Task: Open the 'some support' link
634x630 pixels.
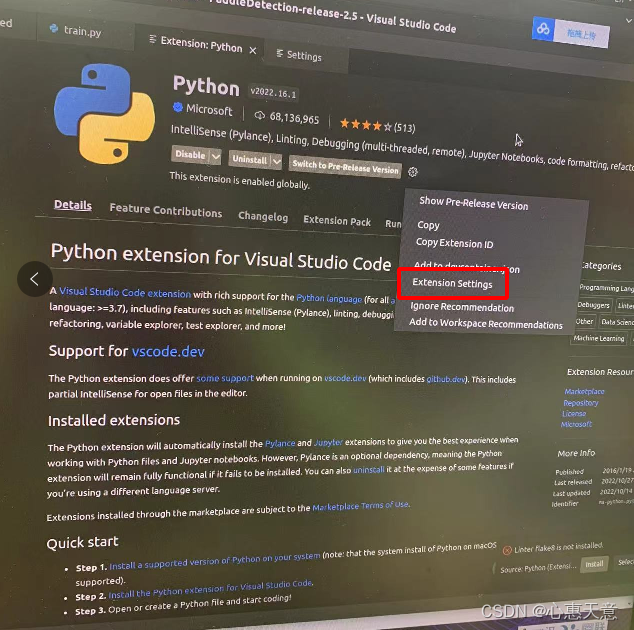Action: [225, 378]
